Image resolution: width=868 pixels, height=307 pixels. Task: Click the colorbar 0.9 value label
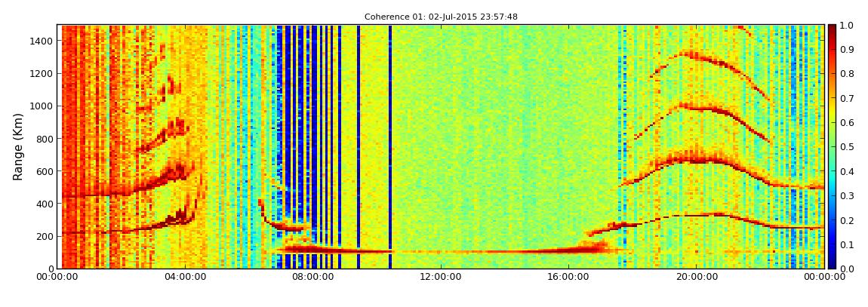click(846, 49)
